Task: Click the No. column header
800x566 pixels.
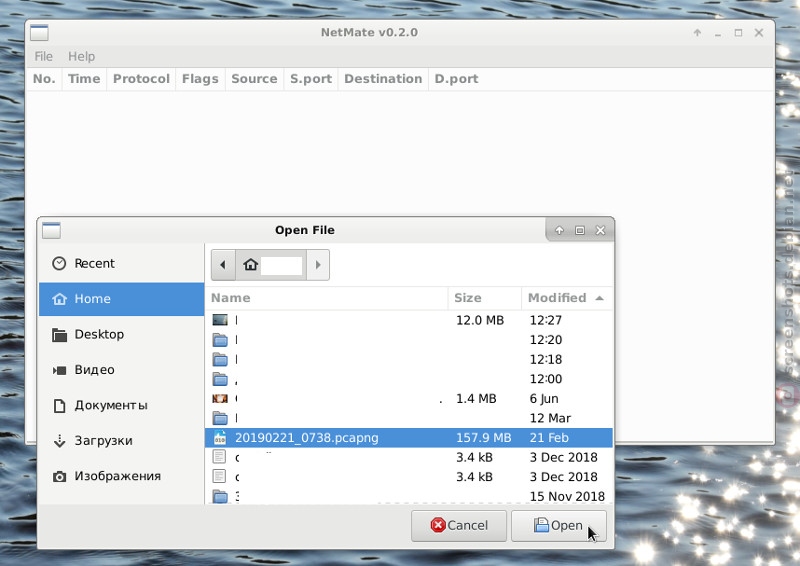Action: tap(44, 79)
